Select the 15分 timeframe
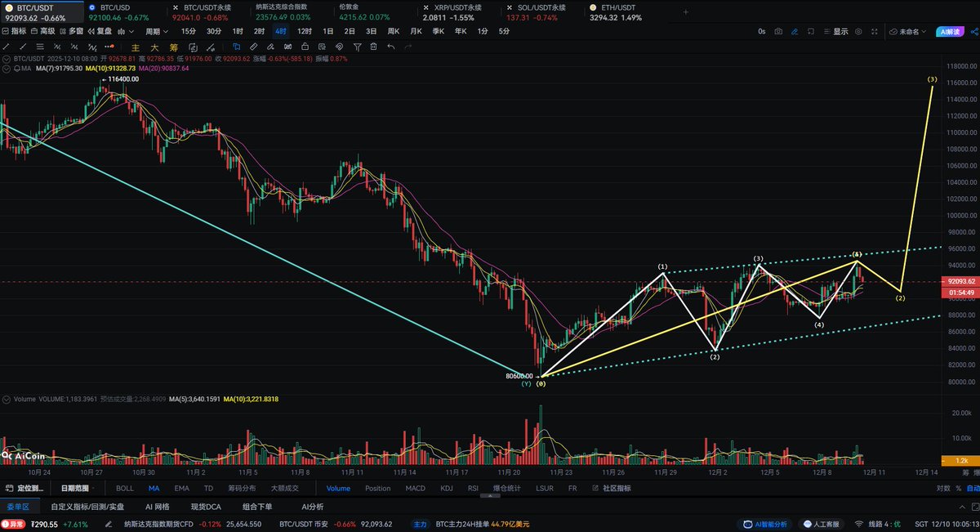Image resolution: width=980 pixels, height=532 pixels. tap(189, 31)
